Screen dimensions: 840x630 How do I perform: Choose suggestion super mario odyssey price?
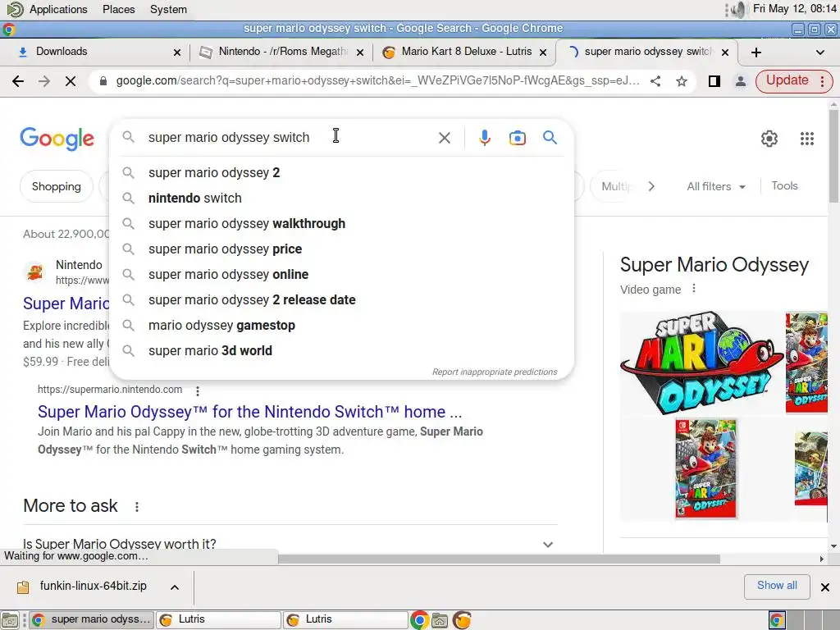342,249
